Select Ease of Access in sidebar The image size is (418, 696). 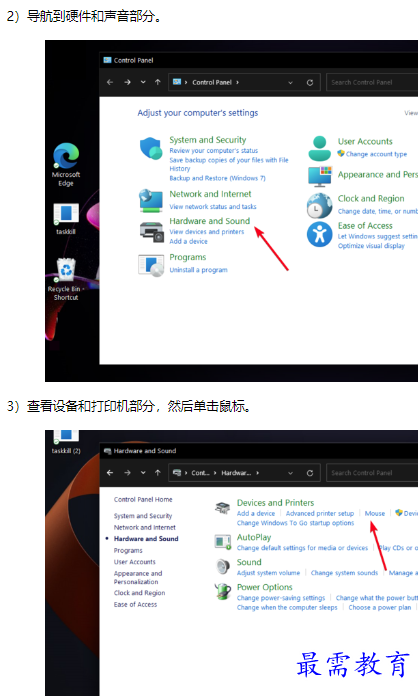coord(135,605)
